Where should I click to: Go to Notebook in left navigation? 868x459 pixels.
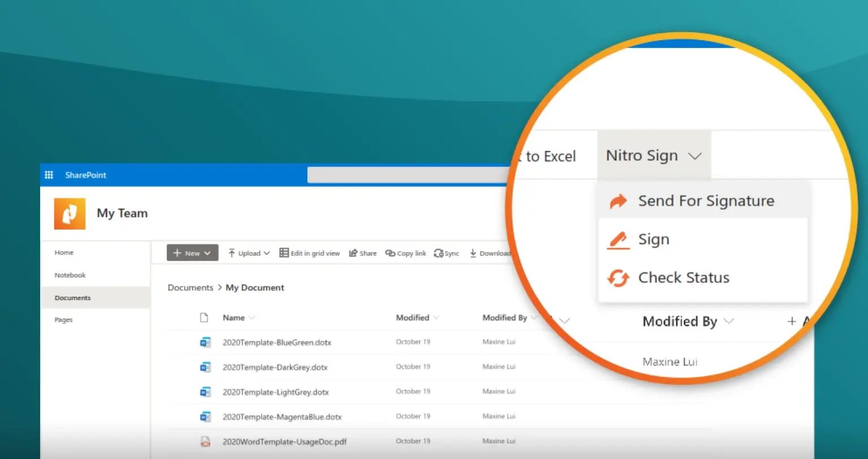tap(70, 275)
